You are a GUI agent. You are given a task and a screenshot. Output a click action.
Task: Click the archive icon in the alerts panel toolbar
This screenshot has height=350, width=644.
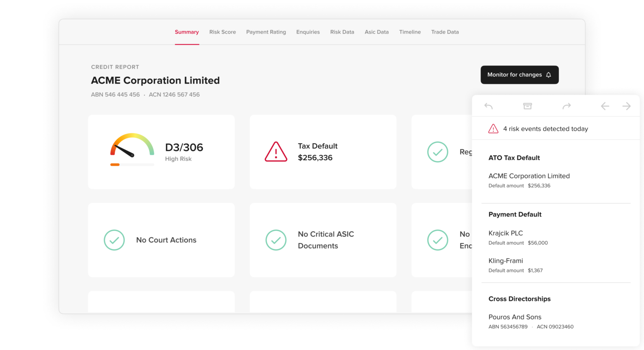click(x=527, y=106)
